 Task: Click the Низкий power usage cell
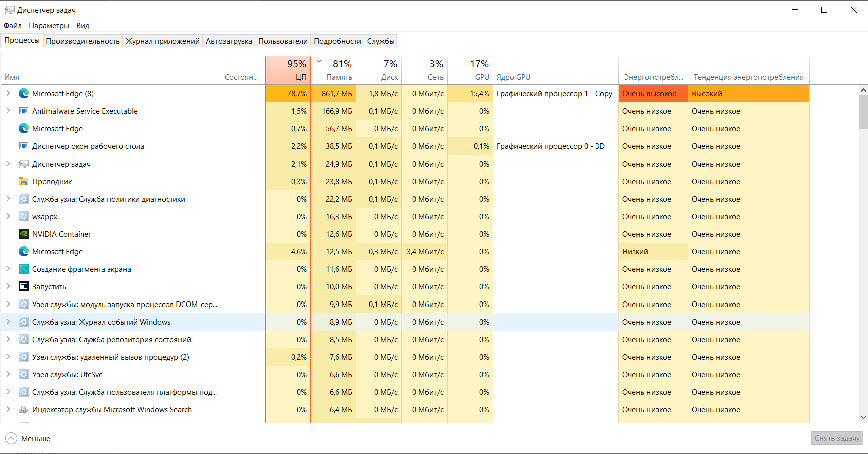tap(654, 251)
